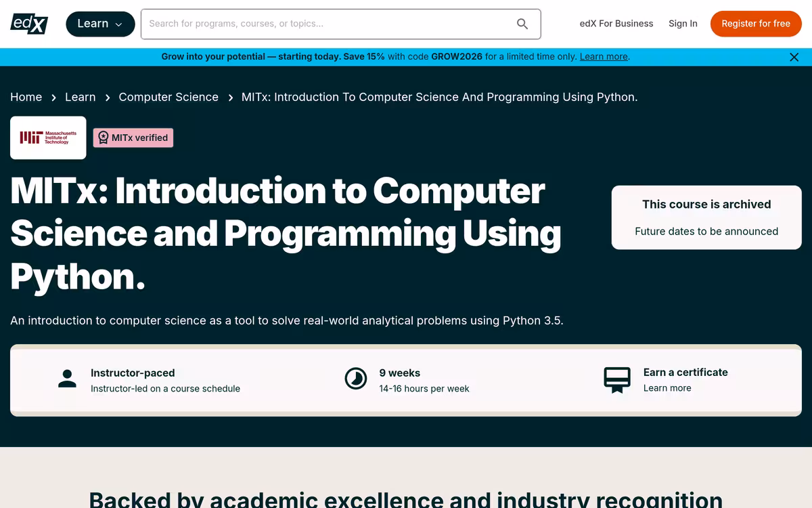Open the edX logo home link
Viewport: 812px width, 508px height.
pos(29,23)
